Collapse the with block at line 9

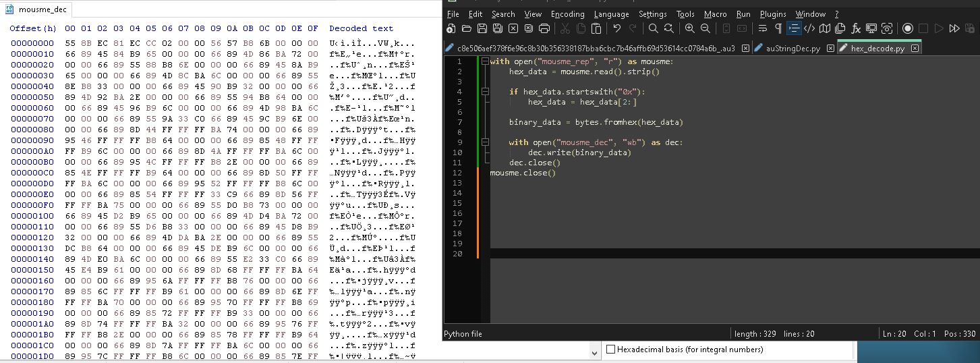(484, 142)
